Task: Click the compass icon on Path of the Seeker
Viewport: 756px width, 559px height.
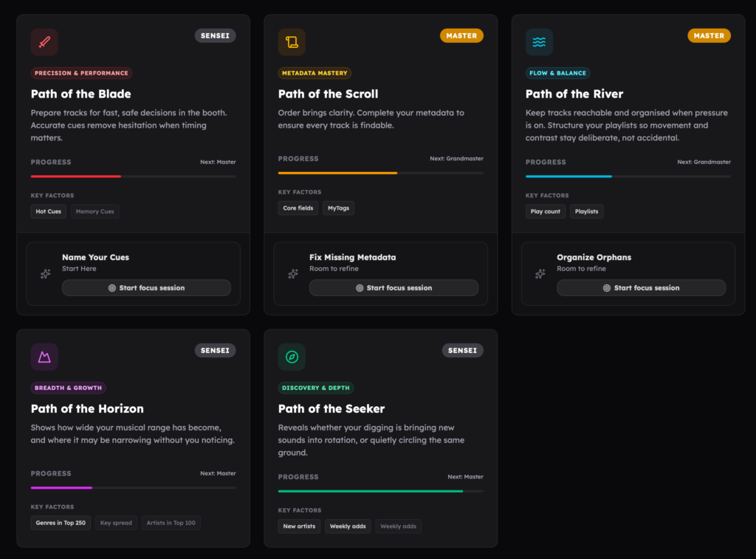Action: tap(292, 357)
